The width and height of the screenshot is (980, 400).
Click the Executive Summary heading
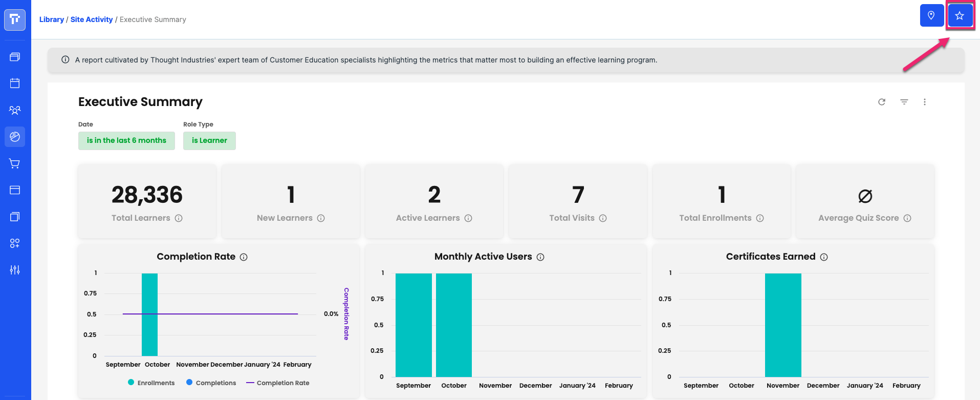[x=140, y=102]
